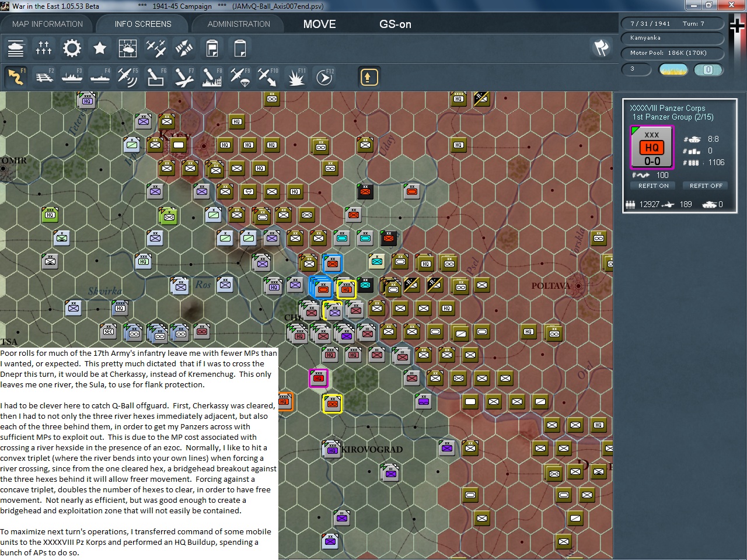Click the 12927 men count in unit panel
The height and width of the screenshot is (560, 747).
click(649, 204)
